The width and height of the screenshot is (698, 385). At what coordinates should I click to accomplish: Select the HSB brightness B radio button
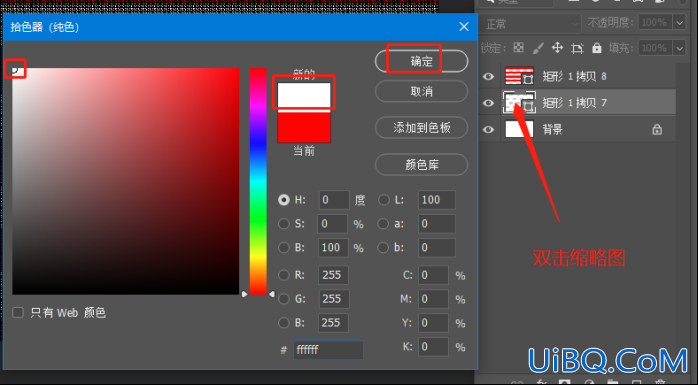pyautogui.click(x=284, y=247)
